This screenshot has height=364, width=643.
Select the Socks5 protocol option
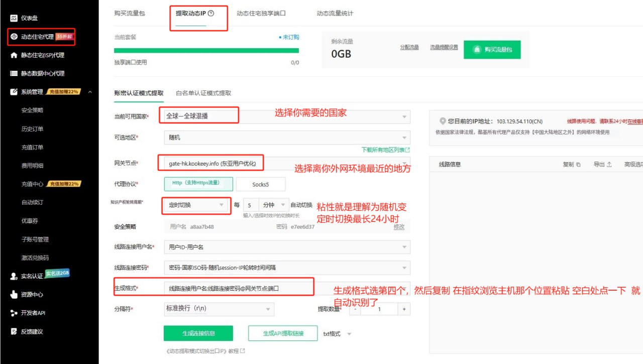point(260,184)
